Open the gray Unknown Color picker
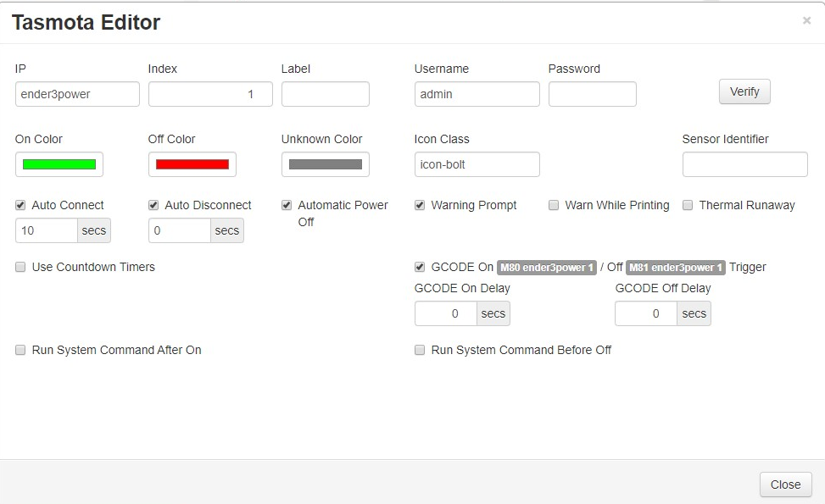 (x=325, y=164)
